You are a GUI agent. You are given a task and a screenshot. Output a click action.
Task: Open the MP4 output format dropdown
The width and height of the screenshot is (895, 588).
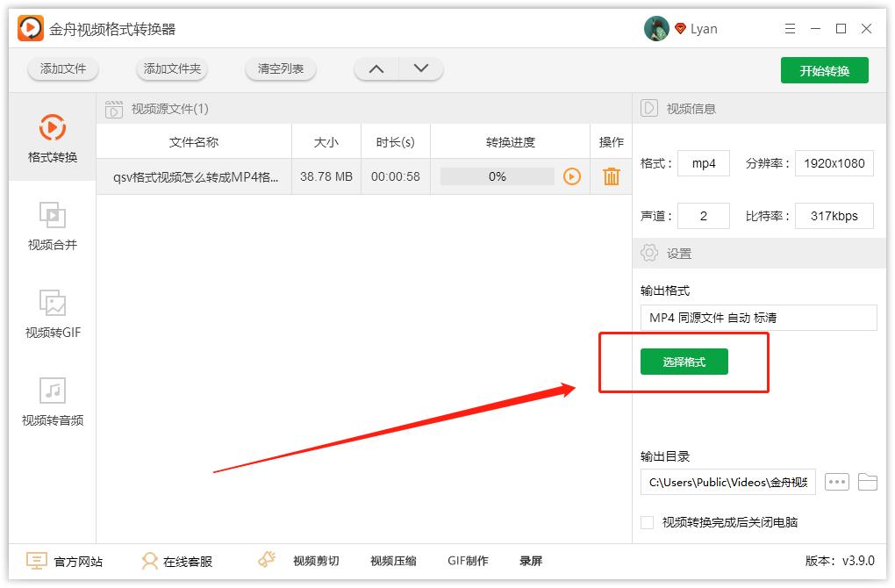point(758,317)
